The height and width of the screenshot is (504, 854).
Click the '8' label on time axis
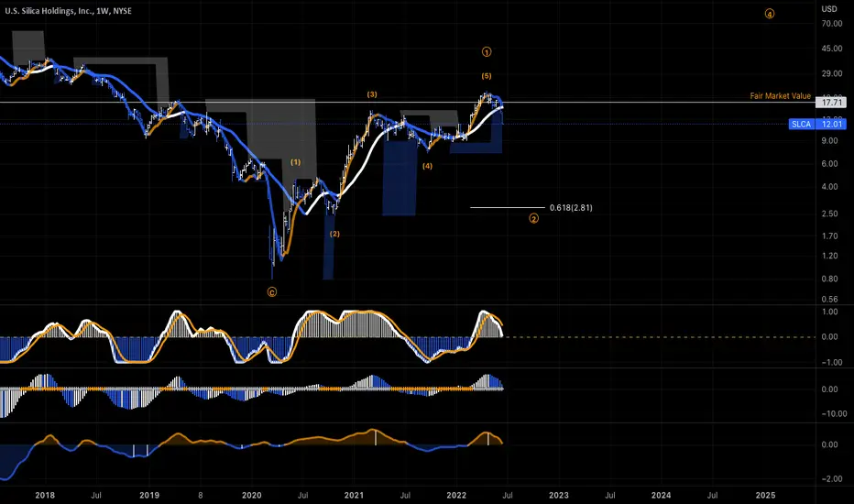coord(201,495)
